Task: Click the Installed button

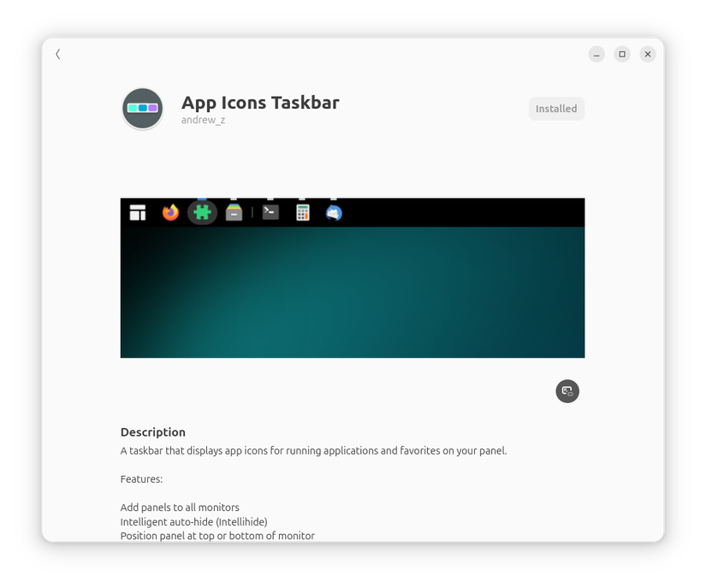Action: [x=556, y=109]
